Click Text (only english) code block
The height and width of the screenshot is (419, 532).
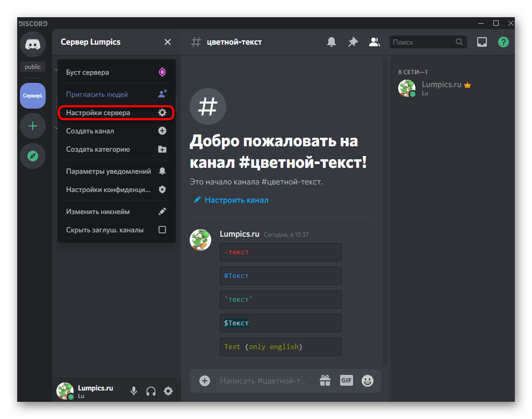click(x=281, y=347)
